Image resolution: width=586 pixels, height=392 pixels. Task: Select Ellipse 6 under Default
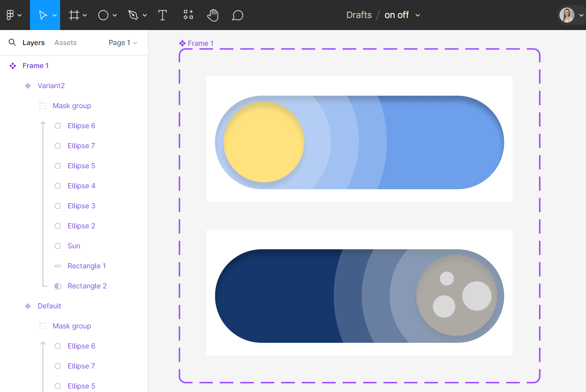pyautogui.click(x=82, y=346)
